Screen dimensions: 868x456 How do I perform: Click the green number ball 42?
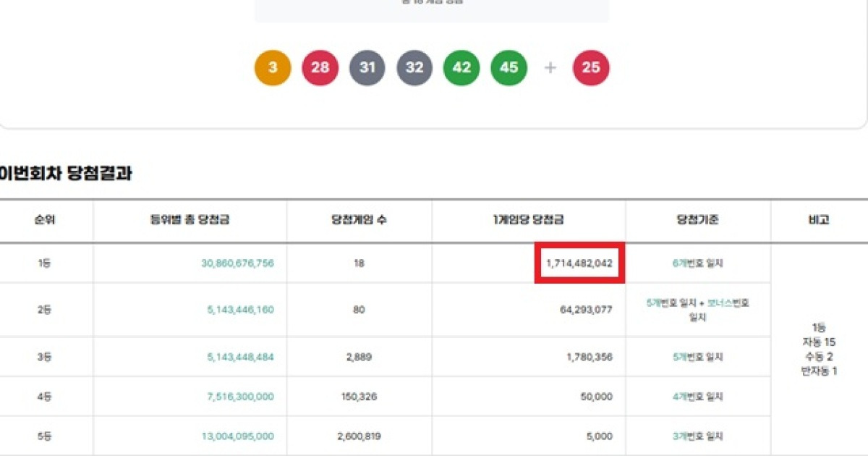coord(461,67)
